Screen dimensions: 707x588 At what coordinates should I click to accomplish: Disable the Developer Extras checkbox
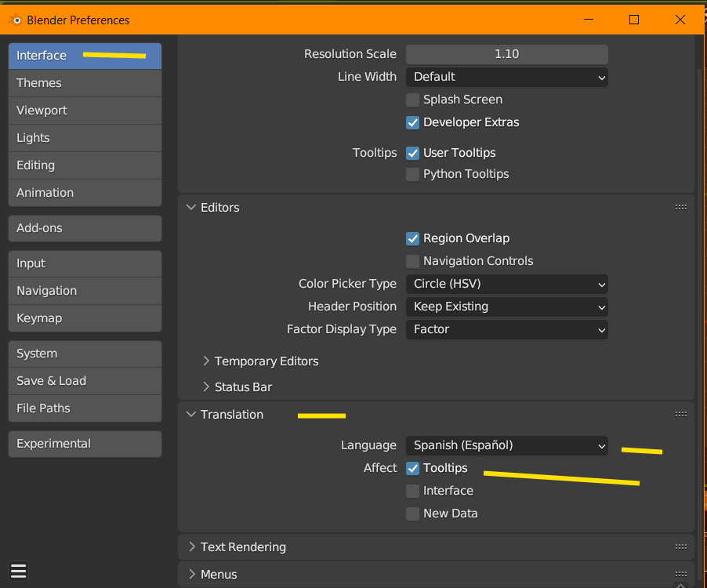(412, 122)
